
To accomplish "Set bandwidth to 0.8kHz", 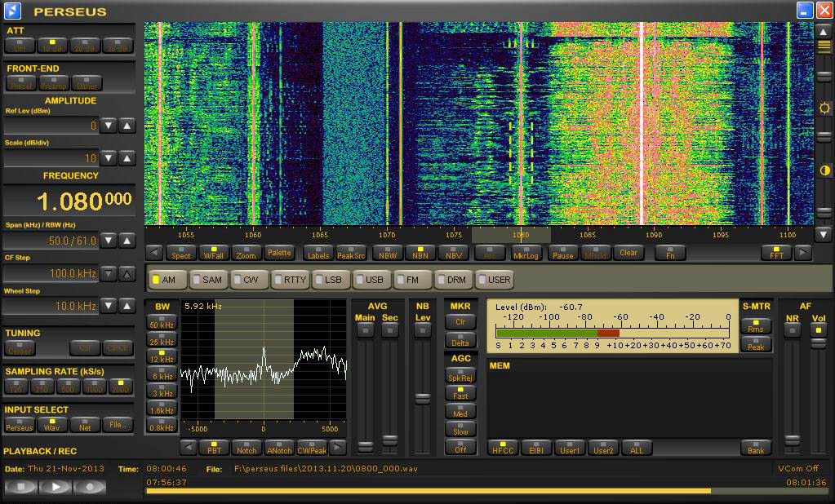I will pos(162,425).
